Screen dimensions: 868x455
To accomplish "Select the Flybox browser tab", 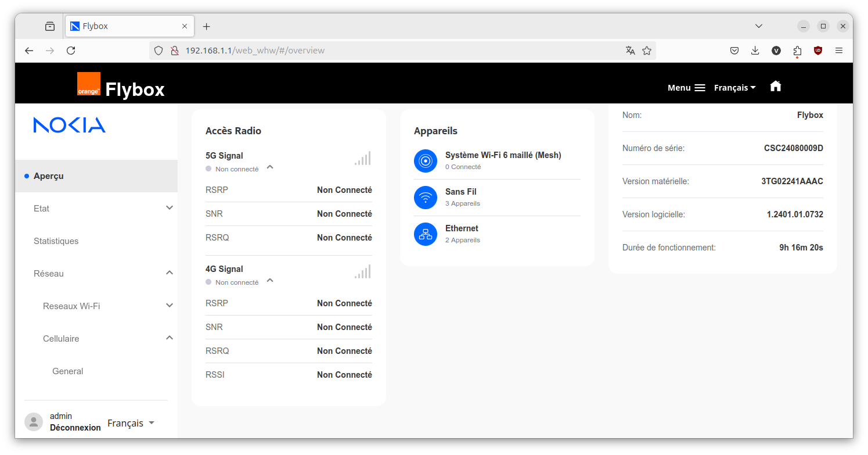I will pyautogui.click(x=129, y=26).
